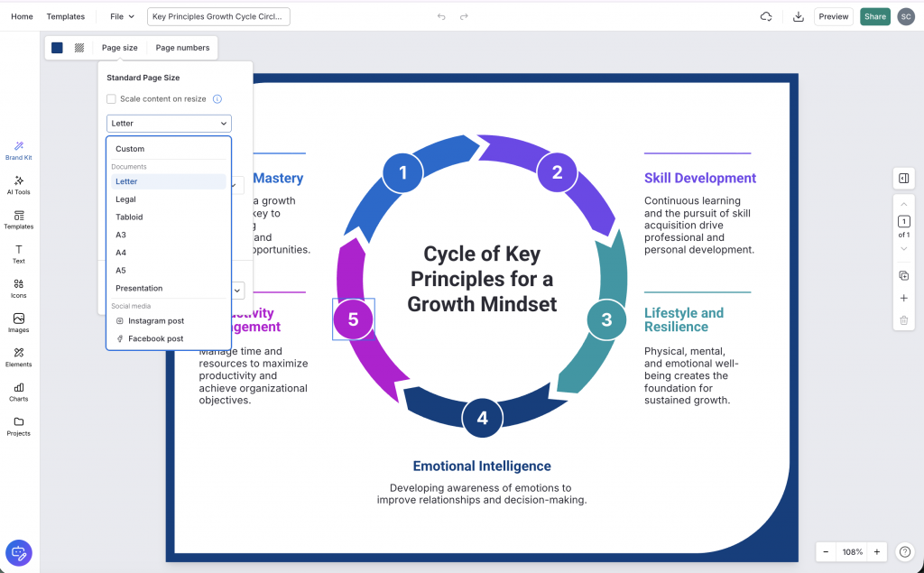The image size is (924, 573).
Task: Browse Icons from the left sidebar
Action: point(18,287)
